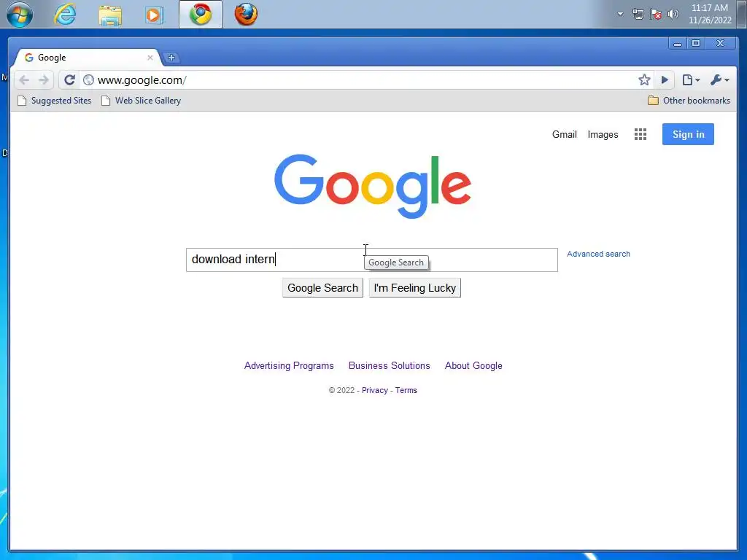The height and width of the screenshot is (560, 747).
Task: Show hidden system tray icons
Action: click(x=620, y=14)
